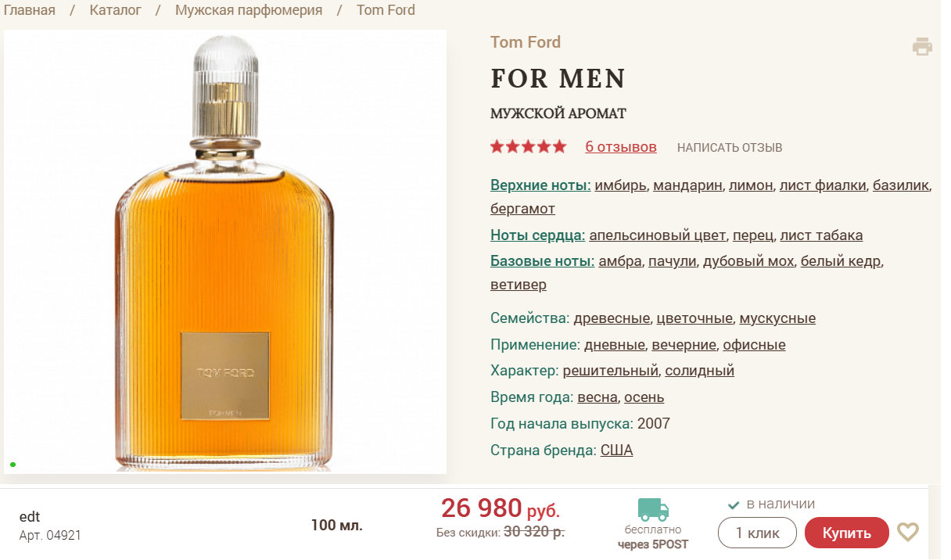
Task: Select the лист табака note link
Action: 821,235
